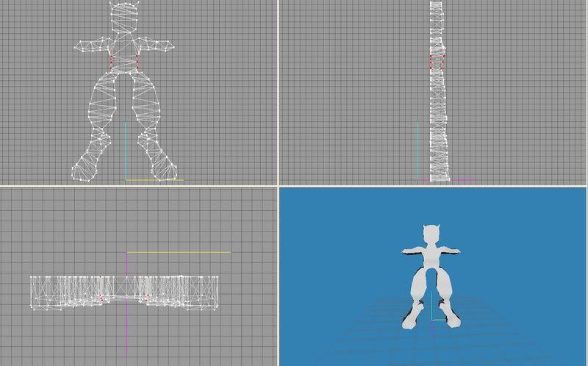Activate the top-down wireframe viewport
Screen dimensions: 588x366
(138, 277)
